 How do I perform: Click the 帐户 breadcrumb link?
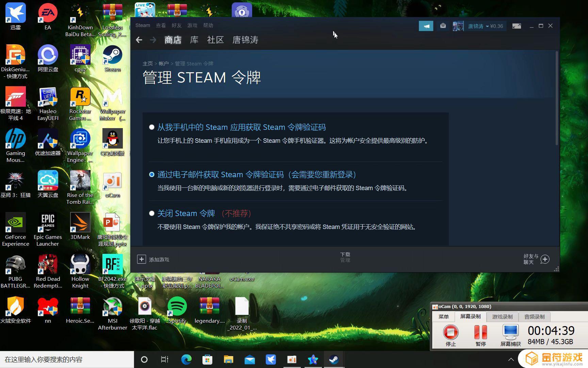(x=164, y=64)
